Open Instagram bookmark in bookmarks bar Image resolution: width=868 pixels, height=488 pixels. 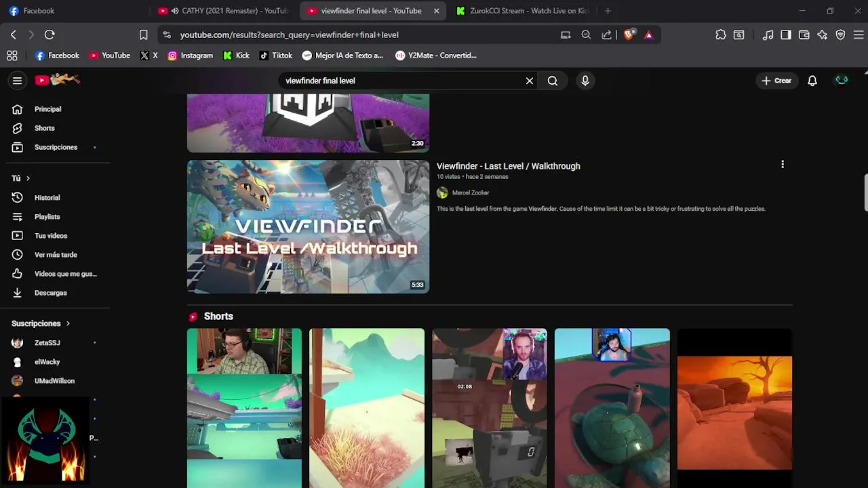[x=191, y=56]
